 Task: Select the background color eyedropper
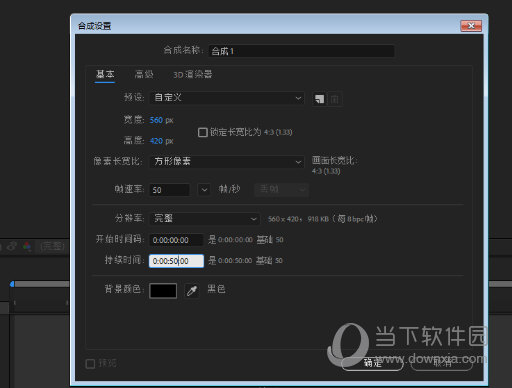coord(192,291)
